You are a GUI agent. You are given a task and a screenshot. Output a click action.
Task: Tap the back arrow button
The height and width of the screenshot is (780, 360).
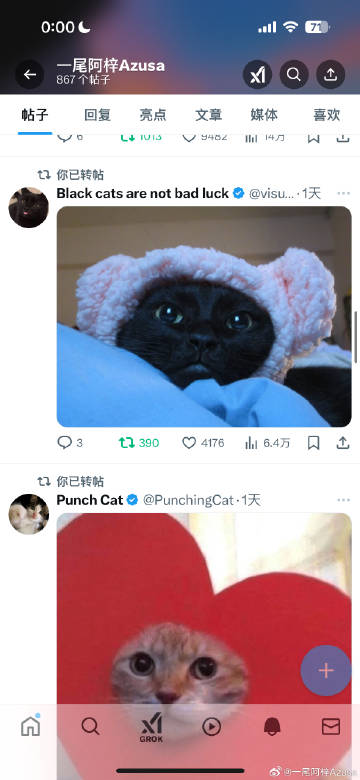point(30,75)
